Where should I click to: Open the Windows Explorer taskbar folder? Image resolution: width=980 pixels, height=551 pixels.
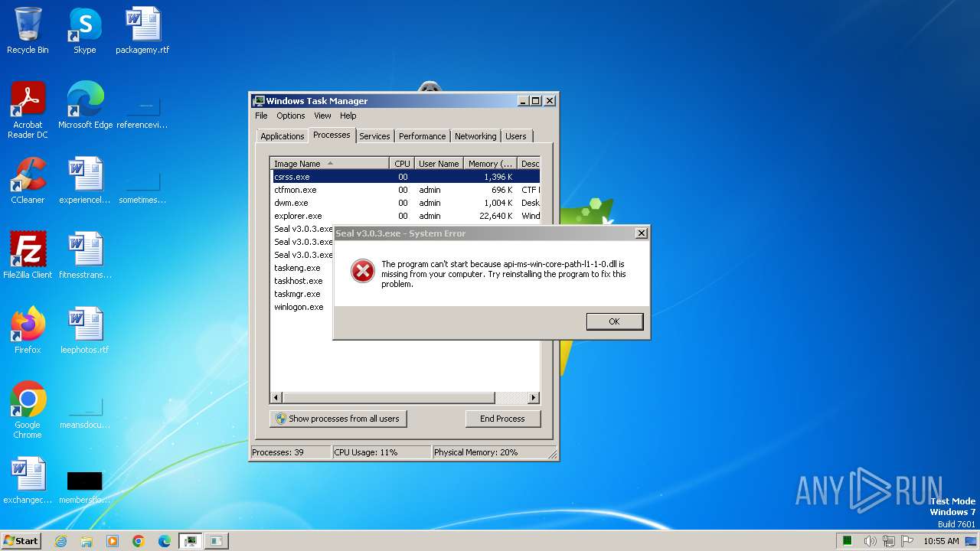click(x=87, y=541)
